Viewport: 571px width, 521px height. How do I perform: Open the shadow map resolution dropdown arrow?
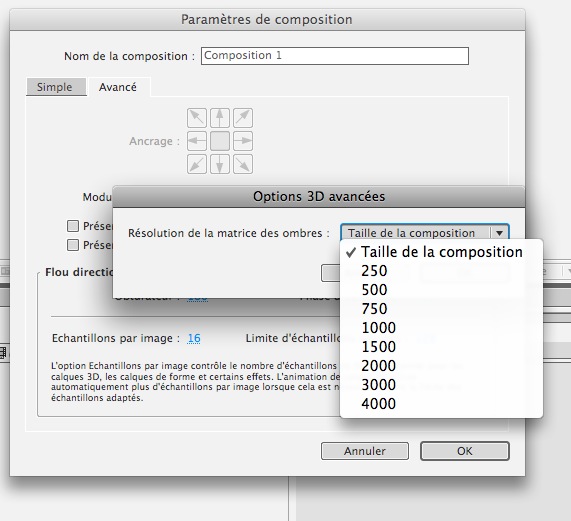(499, 233)
